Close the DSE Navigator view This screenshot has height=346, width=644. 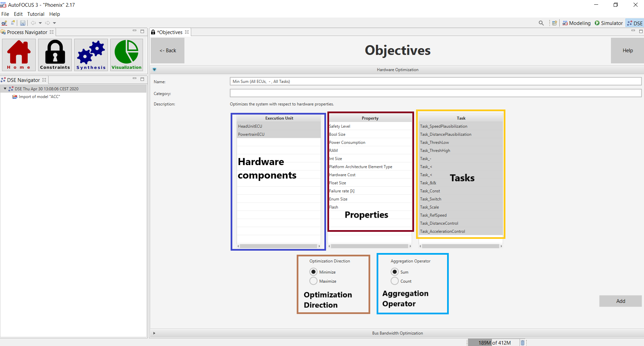(44, 80)
